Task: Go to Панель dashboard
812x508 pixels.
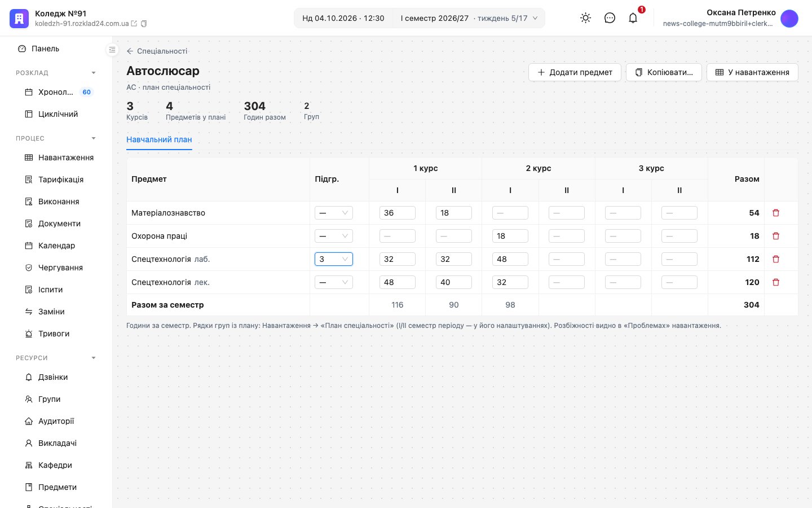Action: (x=56, y=49)
